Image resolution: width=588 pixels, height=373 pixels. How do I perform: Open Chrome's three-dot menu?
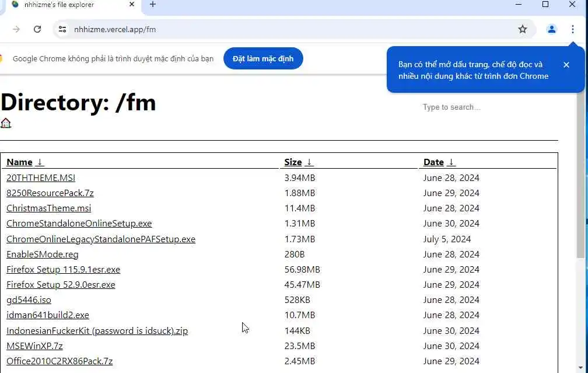tap(573, 29)
